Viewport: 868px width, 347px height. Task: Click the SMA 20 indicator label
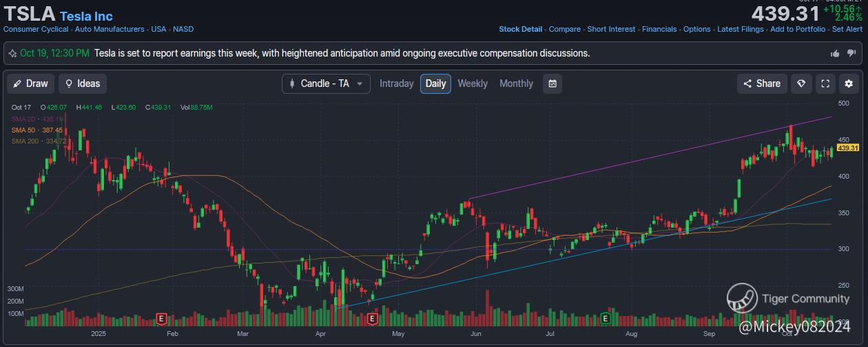click(x=39, y=119)
